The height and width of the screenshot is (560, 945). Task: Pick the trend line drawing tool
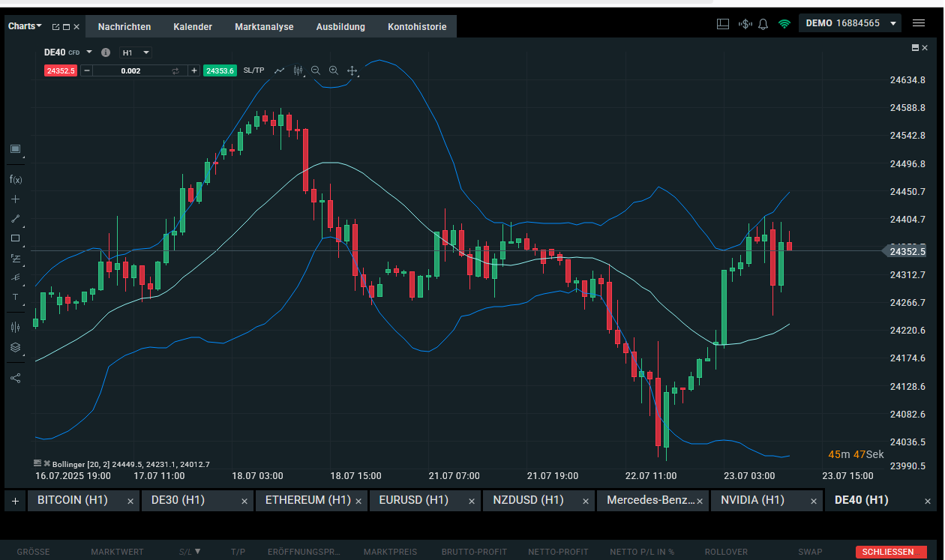[15, 219]
